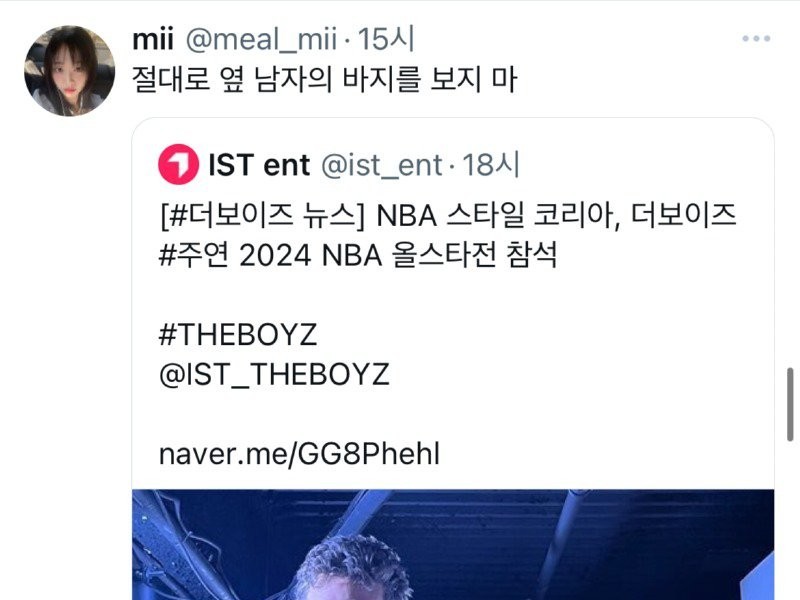Click the 18시 quoted tweet timestamp
Viewport: 800px width, 600px height.
pyautogui.click(x=490, y=165)
